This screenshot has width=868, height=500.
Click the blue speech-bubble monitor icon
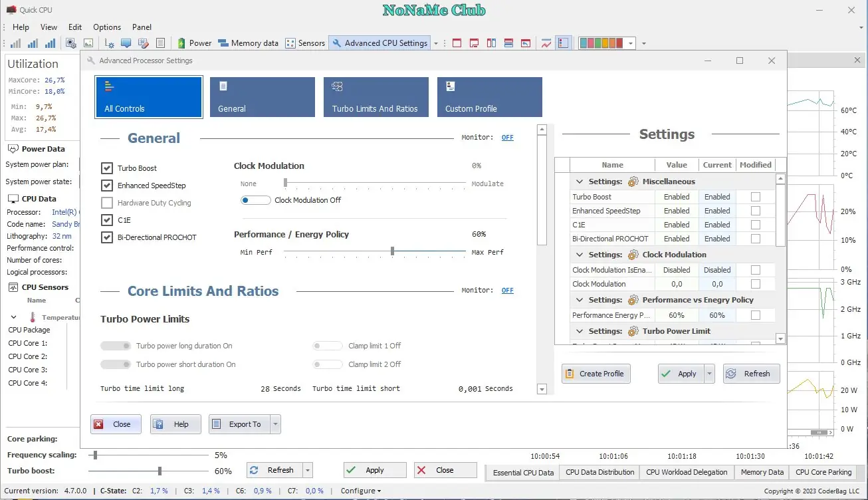click(x=126, y=43)
